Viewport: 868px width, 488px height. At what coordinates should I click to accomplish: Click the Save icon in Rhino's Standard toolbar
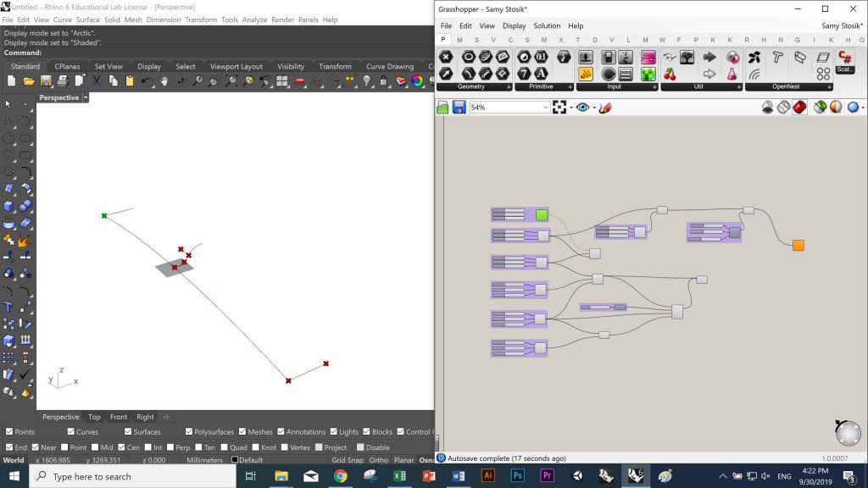[x=45, y=80]
